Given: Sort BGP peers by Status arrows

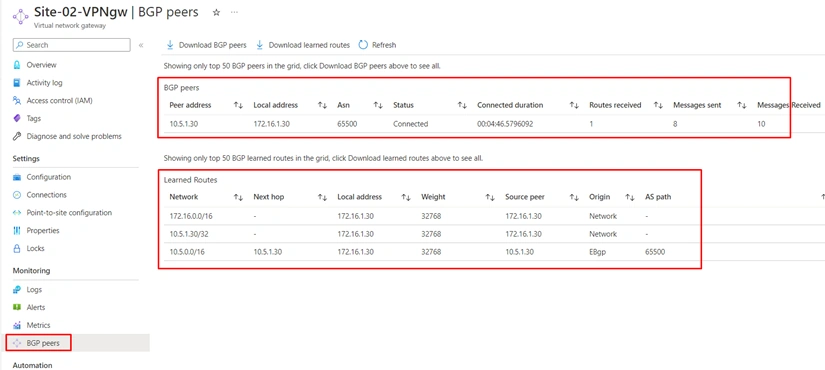Looking at the screenshot, I should click(462, 105).
